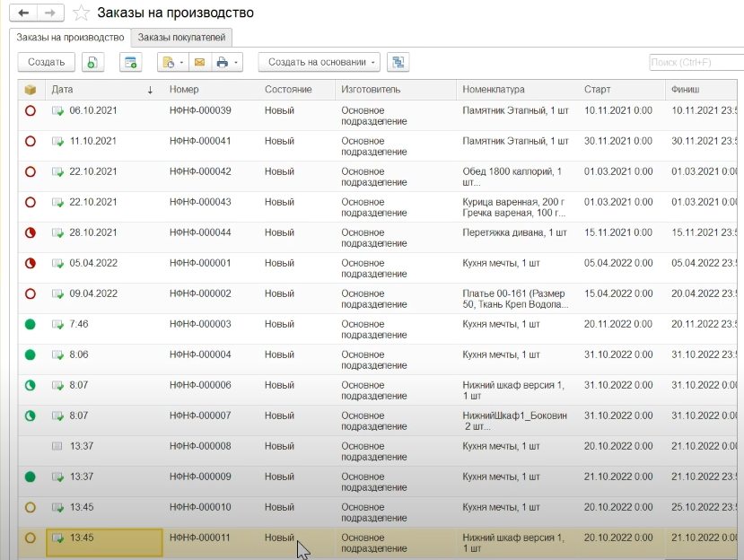
Task: Click partial green status of НФНФ-000006
Action: coord(31,385)
